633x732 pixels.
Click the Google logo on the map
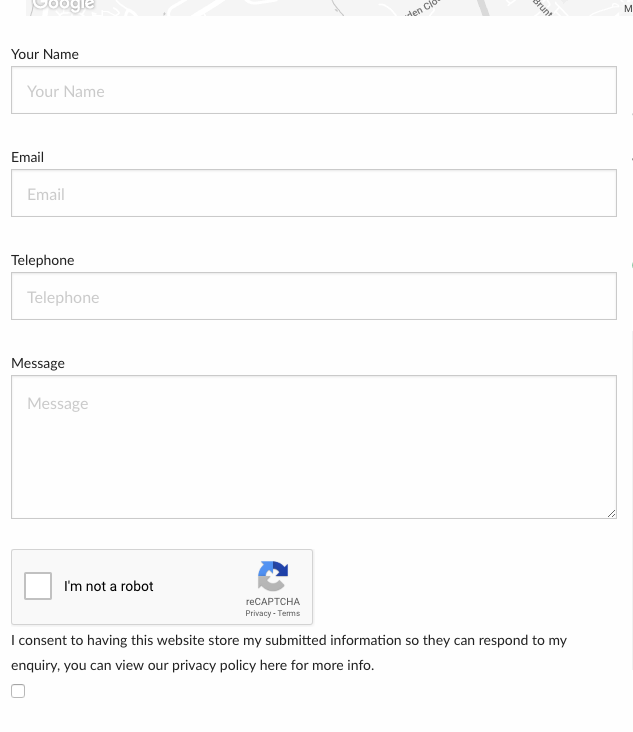pyautogui.click(x=63, y=5)
